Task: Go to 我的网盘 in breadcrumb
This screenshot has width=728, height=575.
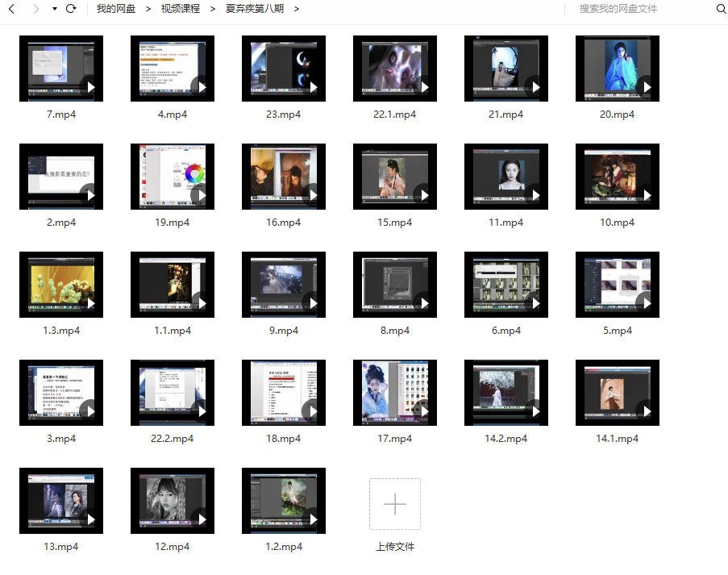Action: pyautogui.click(x=115, y=9)
